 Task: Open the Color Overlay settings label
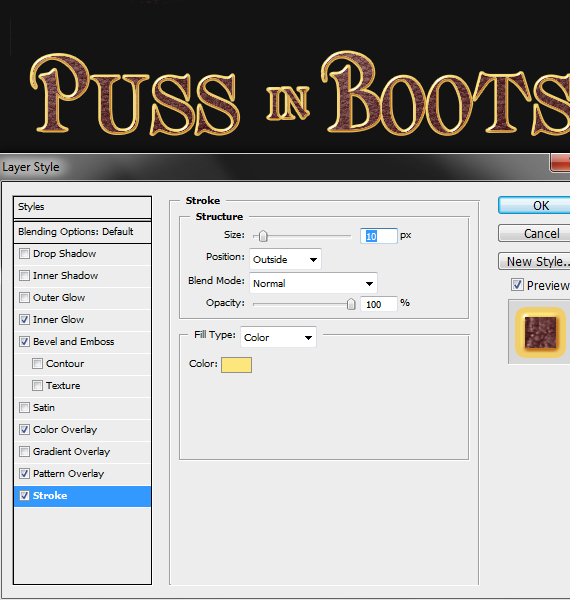[x=65, y=430]
